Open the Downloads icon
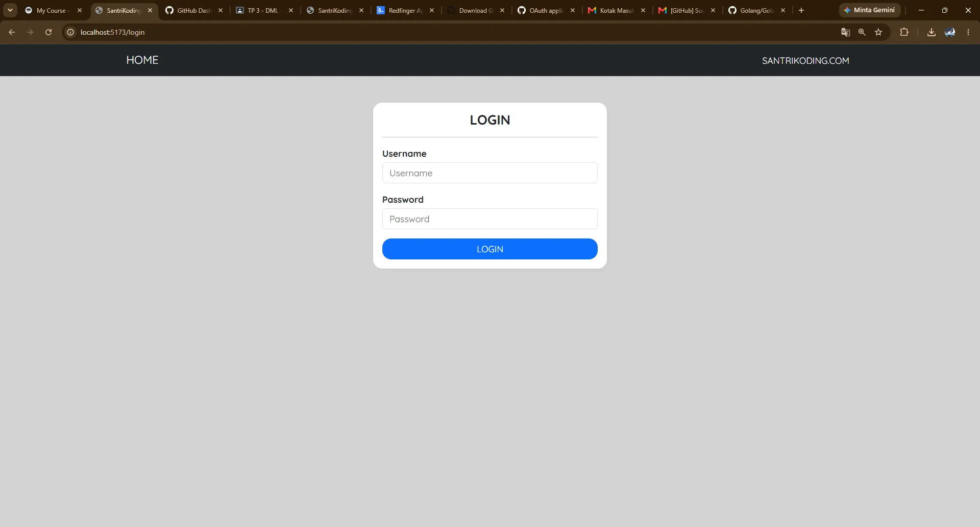Image resolution: width=980 pixels, height=527 pixels. click(x=932, y=32)
